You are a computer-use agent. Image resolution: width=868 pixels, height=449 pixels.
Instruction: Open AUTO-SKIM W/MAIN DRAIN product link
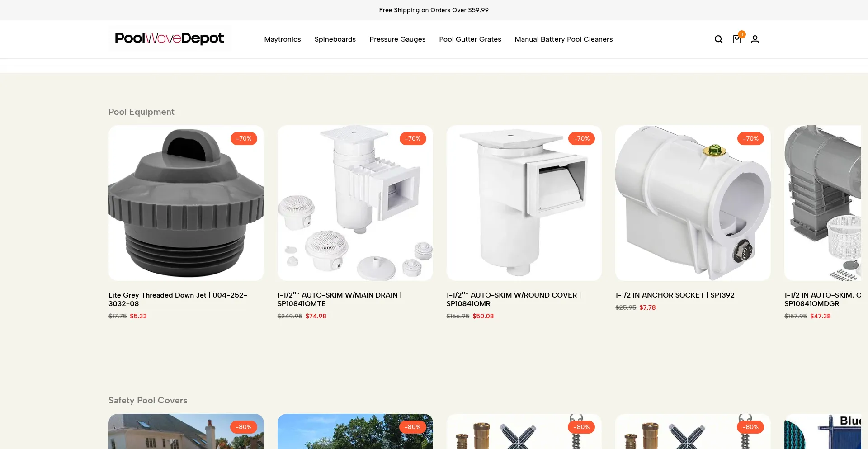340,299
